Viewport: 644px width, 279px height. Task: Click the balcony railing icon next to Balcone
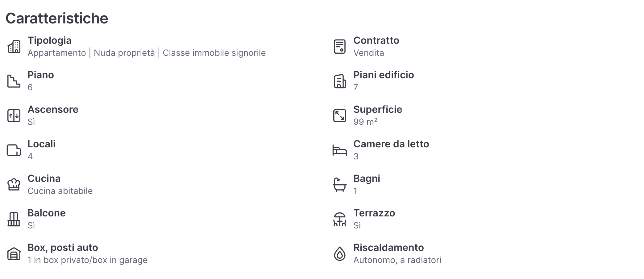tap(14, 219)
